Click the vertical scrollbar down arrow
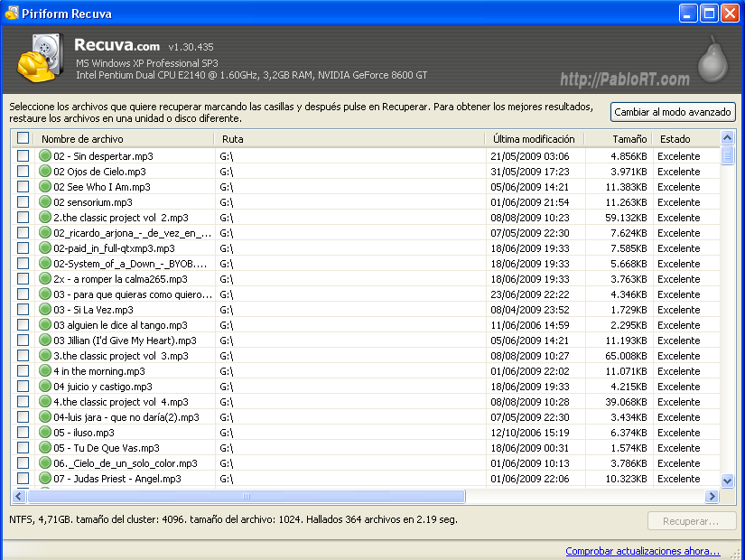 pos(728,480)
